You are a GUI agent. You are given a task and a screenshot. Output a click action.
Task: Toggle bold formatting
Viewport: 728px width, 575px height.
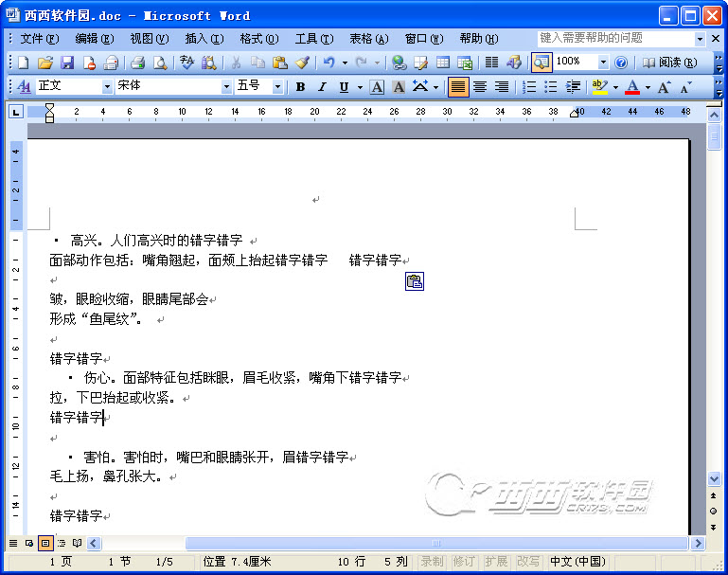(x=300, y=87)
